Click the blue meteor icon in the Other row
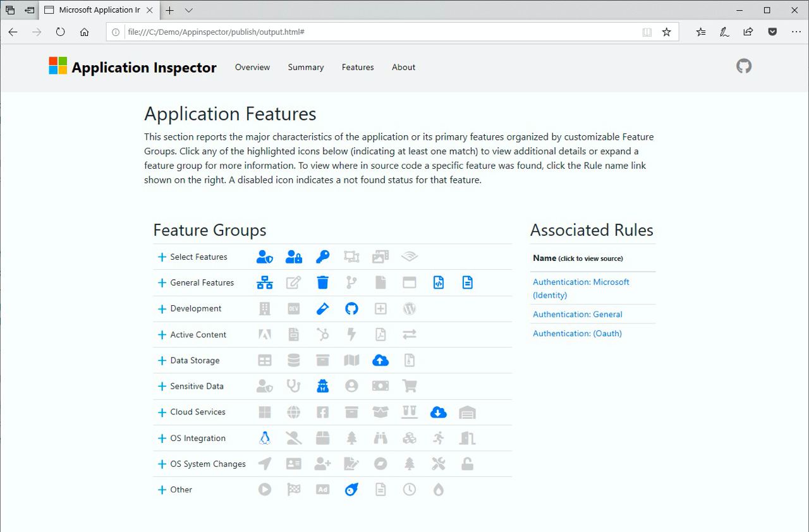The image size is (809, 532). point(351,490)
